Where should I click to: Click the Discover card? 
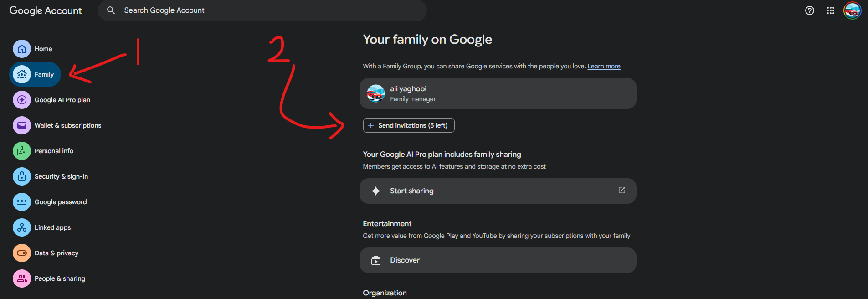point(498,260)
